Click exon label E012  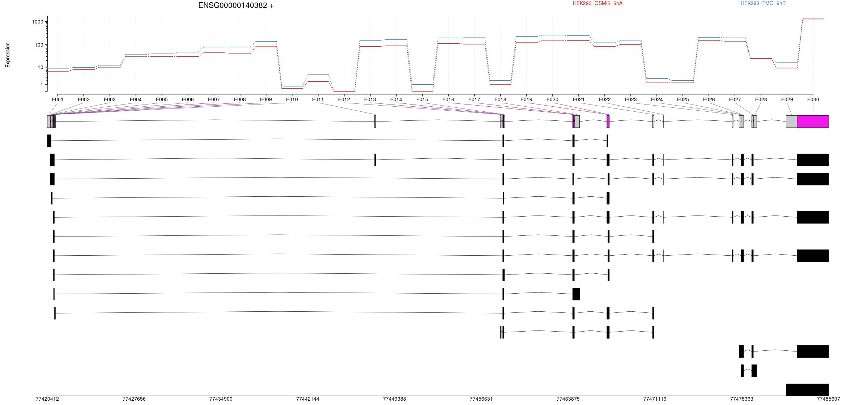click(344, 99)
